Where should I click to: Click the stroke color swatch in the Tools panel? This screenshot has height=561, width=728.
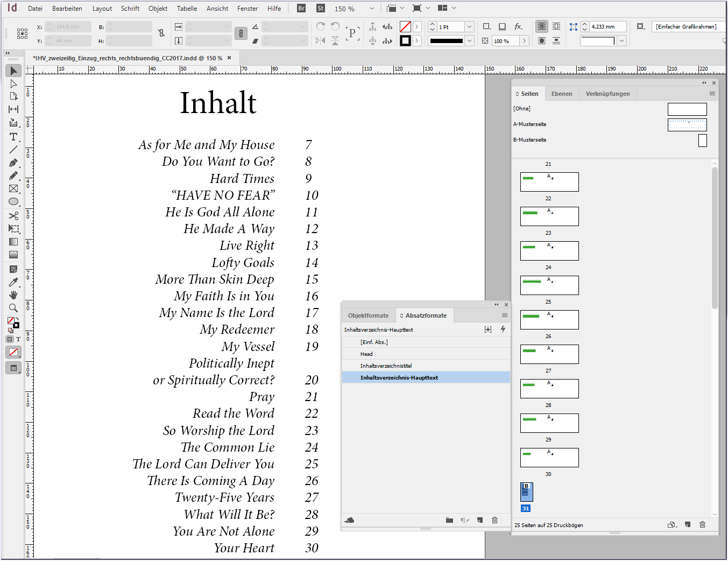[x=16, y=325]
